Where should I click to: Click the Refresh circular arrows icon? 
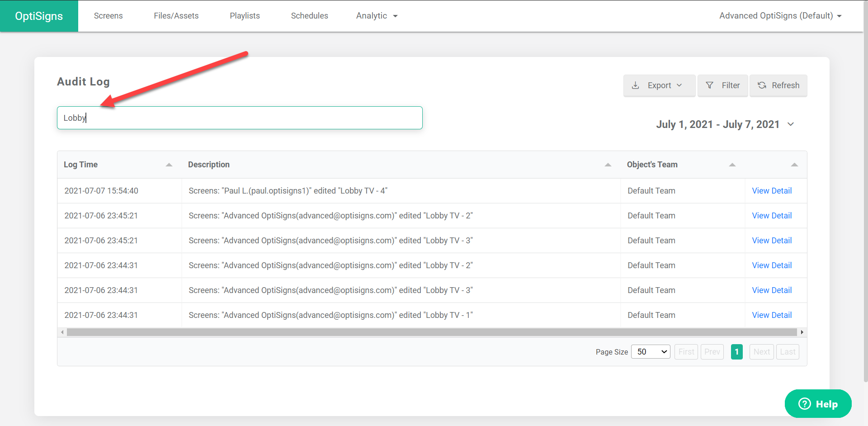coord(762,85)
